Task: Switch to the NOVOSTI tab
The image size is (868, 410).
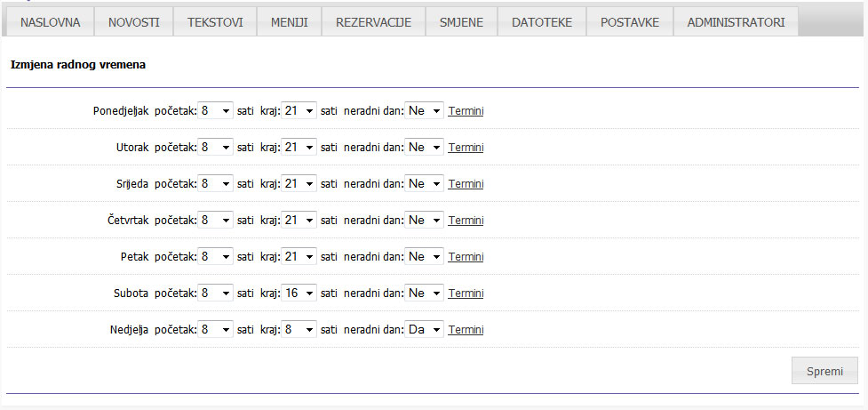Action: [133, 22]
